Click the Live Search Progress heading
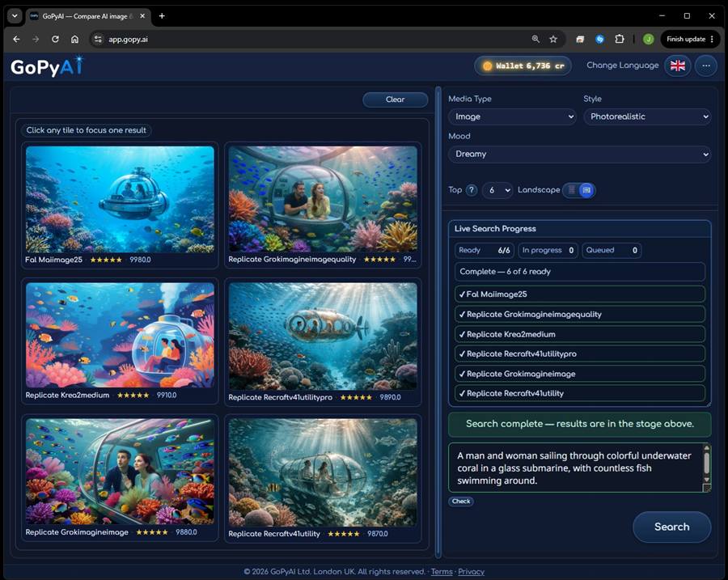The image size is (728, 580). (495, 229)
